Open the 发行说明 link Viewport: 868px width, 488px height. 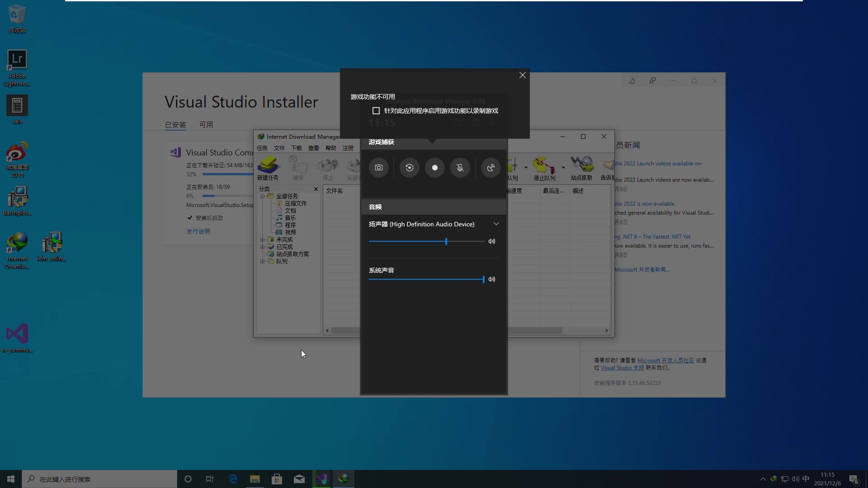[x=198, y=231]
